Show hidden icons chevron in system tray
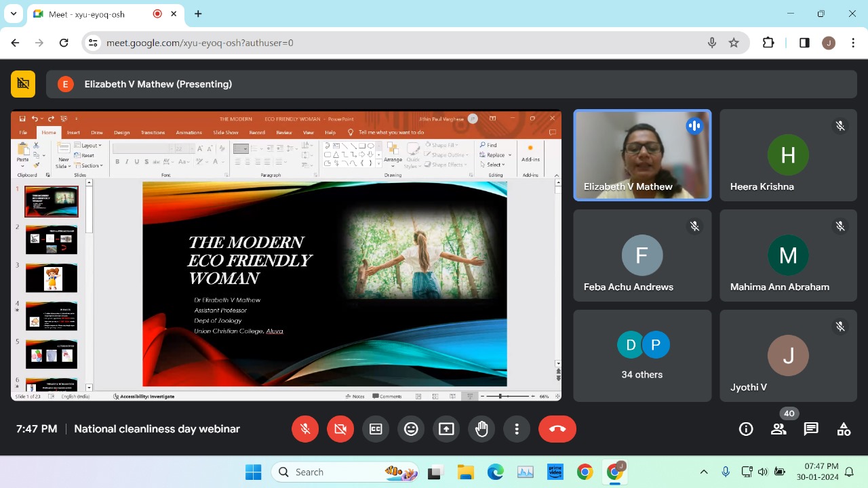868x488 pixels. [x=704, y=472]
